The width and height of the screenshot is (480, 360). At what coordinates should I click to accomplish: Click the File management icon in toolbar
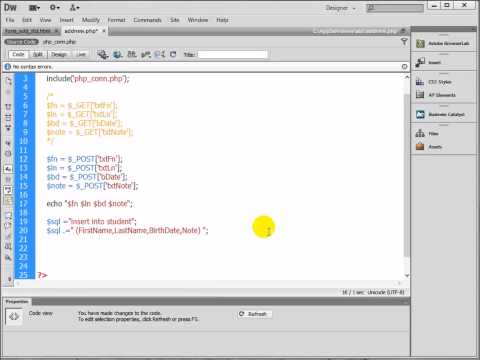[x=132, y=54]
